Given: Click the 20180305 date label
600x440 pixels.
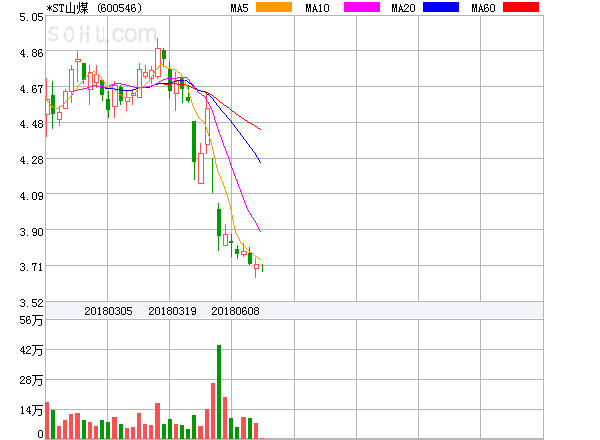Looking at the screenshot, I should (108, 311).
